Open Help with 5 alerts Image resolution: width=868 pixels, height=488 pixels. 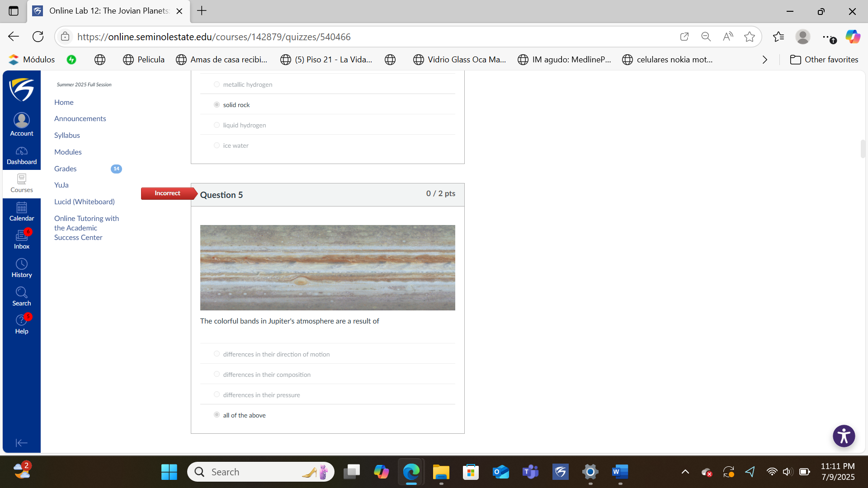(x=21, y=324)
